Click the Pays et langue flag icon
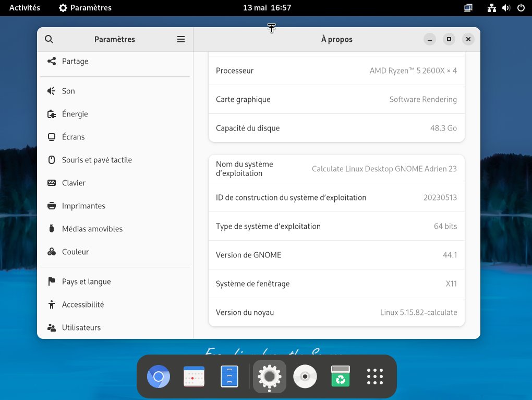This screenshot has width=532, height=400. [x=52, y=281]
